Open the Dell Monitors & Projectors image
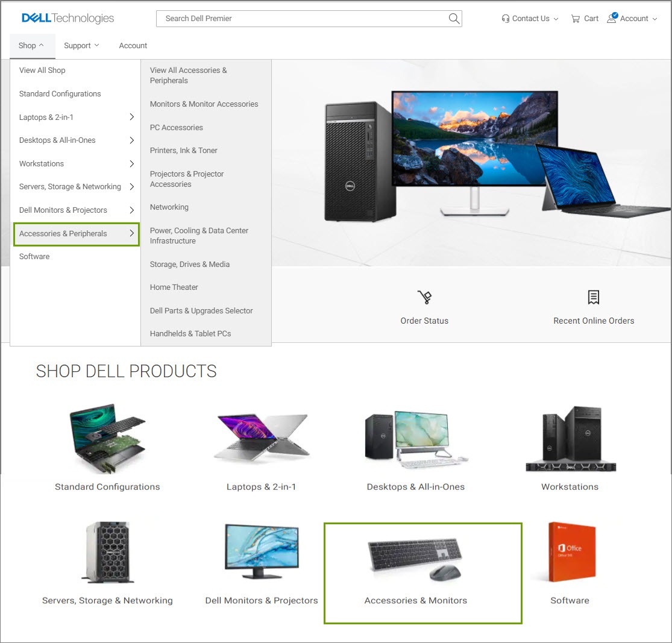 point(262,551)
